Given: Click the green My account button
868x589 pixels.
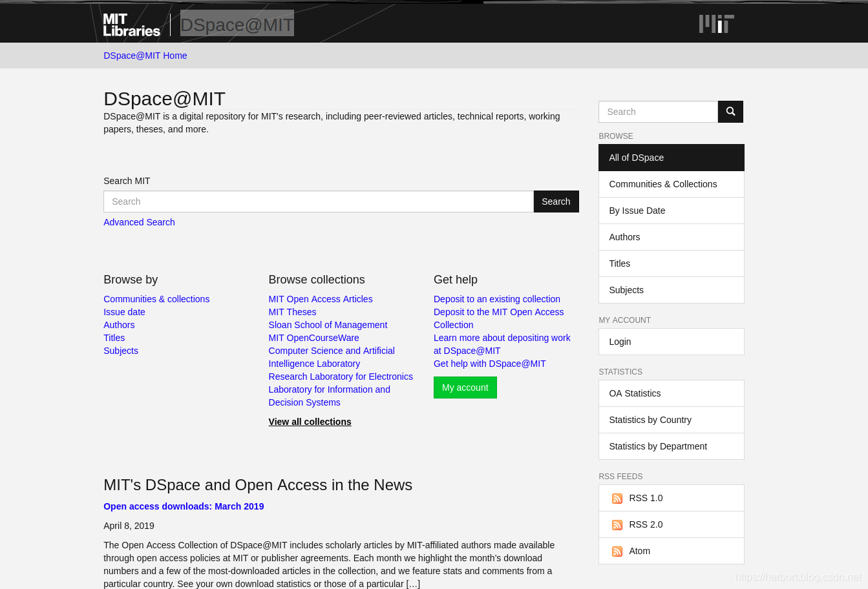Looking at the screenshot, I should [465, 387].
